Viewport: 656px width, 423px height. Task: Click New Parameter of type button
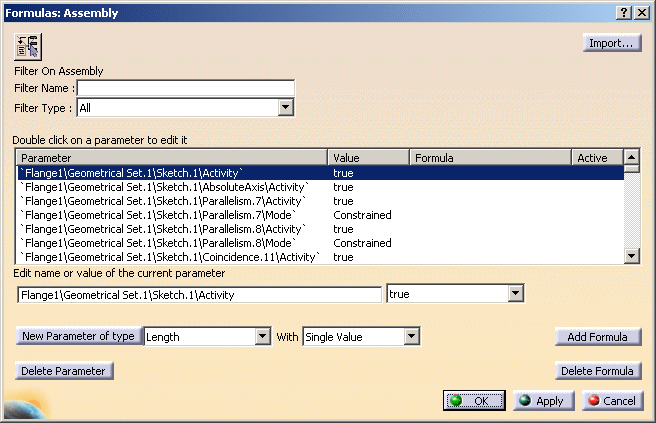click(78, 336)
